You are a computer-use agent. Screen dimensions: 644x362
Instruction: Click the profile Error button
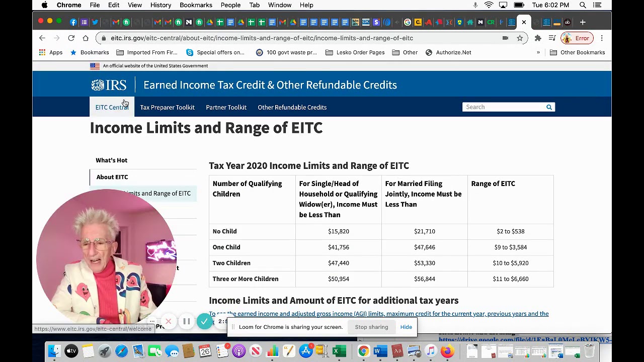[x=577, y=38]
